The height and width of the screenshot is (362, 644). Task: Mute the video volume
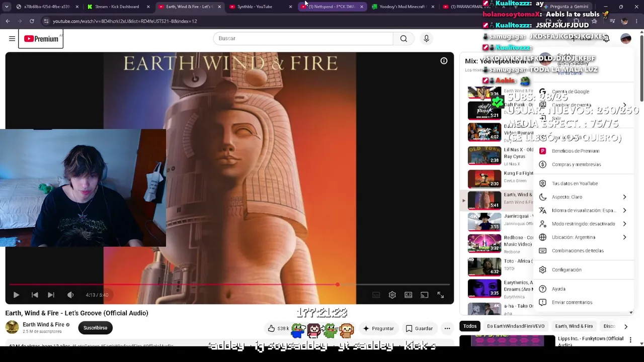click(70, 295)
